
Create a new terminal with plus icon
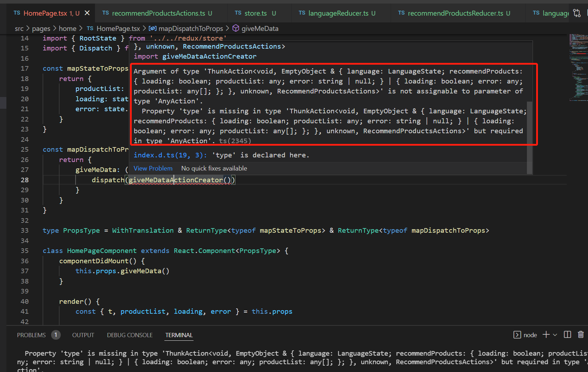click(546, 335)
